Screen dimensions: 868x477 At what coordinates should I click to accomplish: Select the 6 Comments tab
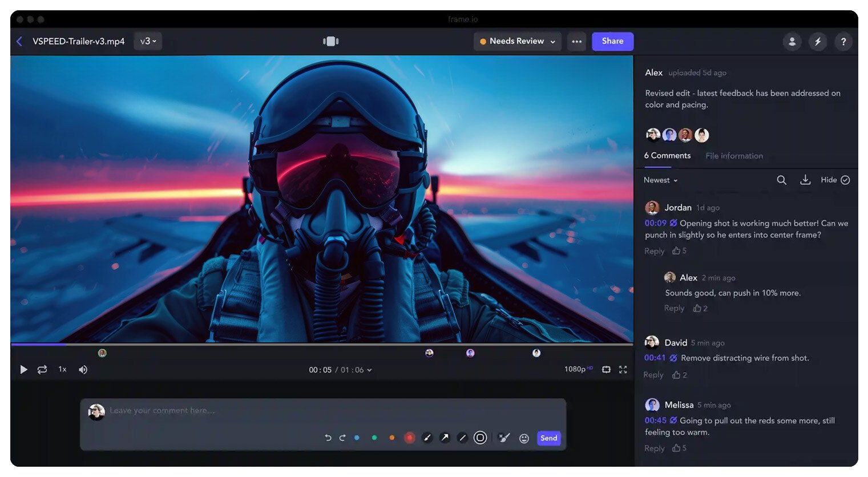[667, 156]
